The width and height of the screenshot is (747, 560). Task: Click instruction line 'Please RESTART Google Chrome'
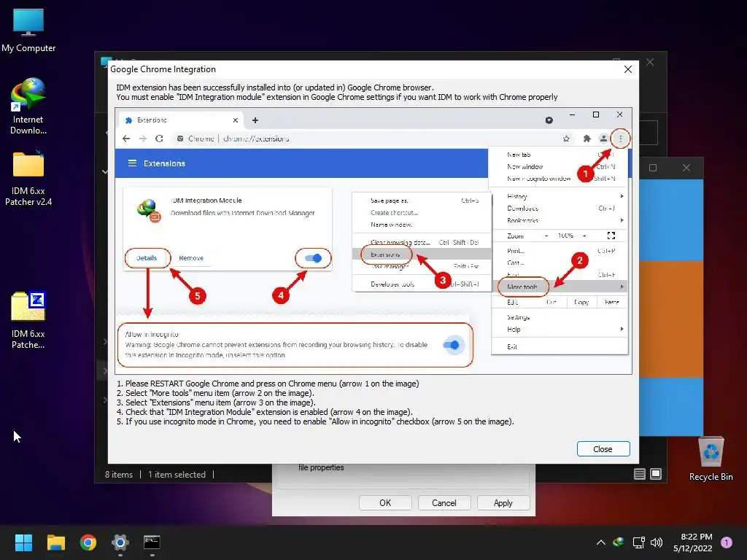268,384
